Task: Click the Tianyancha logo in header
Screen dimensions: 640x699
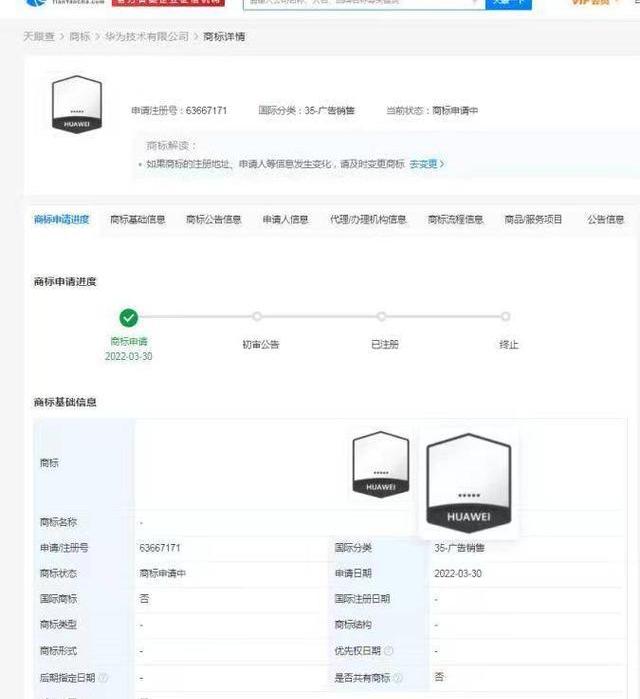Action: [53, 3]
